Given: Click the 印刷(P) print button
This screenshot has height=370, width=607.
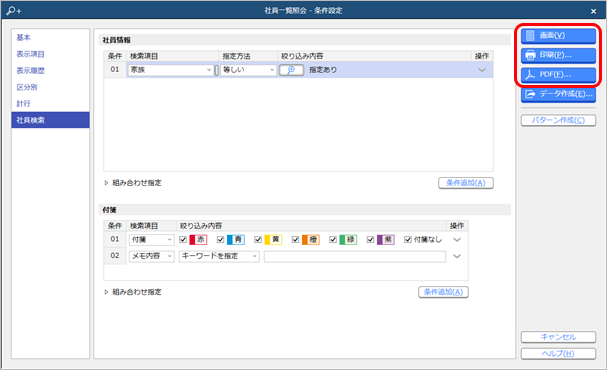Looking at the screenshot, I should 558,55.
